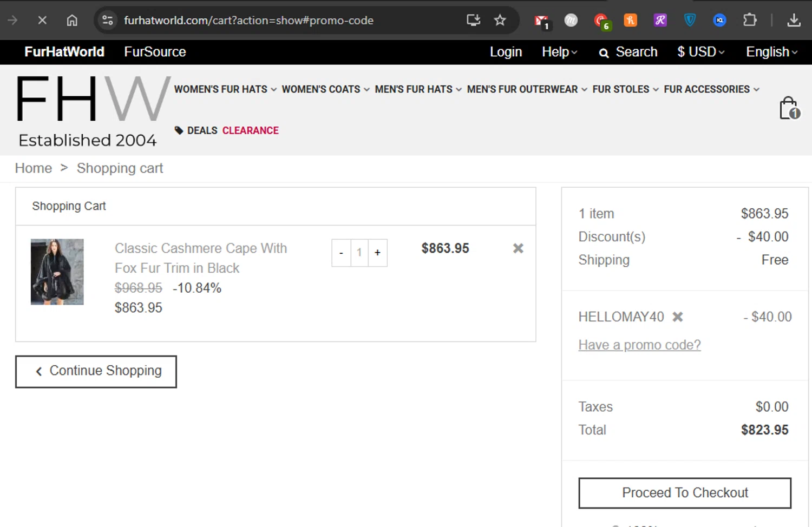Screen dimensions: 812x527
Task: Expand the Women's Coats menu
Action: (x=325, y=89)
